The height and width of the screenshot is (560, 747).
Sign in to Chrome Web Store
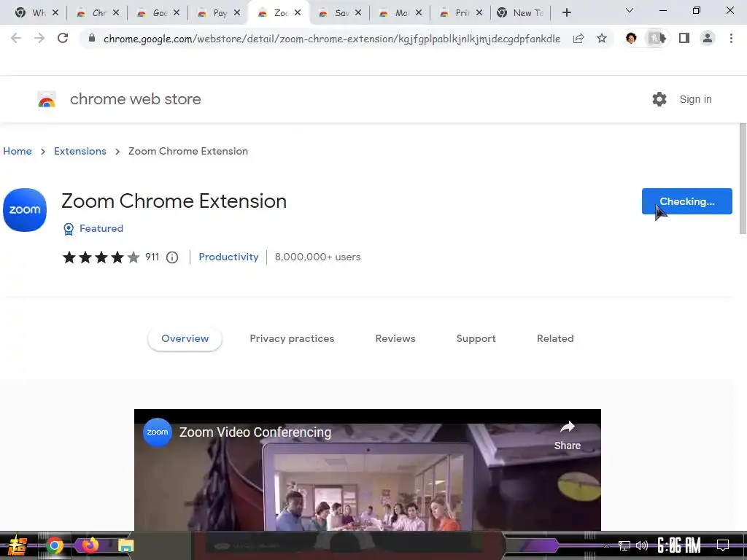point(695,99)
